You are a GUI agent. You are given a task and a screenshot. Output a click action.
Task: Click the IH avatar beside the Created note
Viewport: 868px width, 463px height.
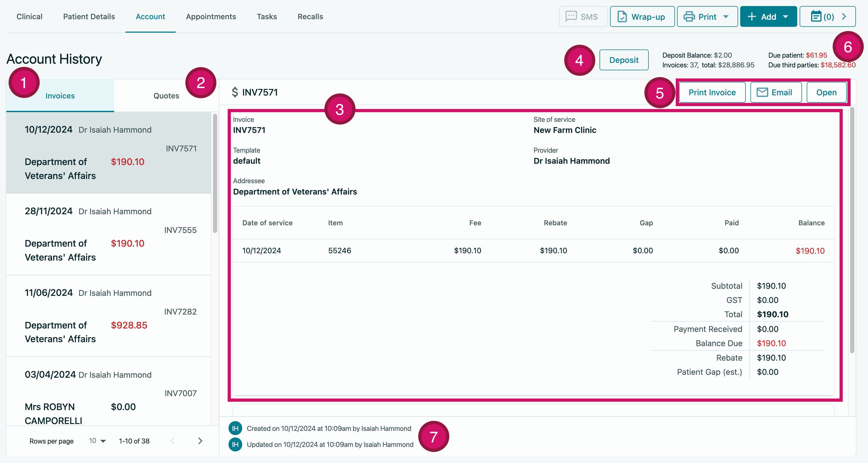click(235, 428)
